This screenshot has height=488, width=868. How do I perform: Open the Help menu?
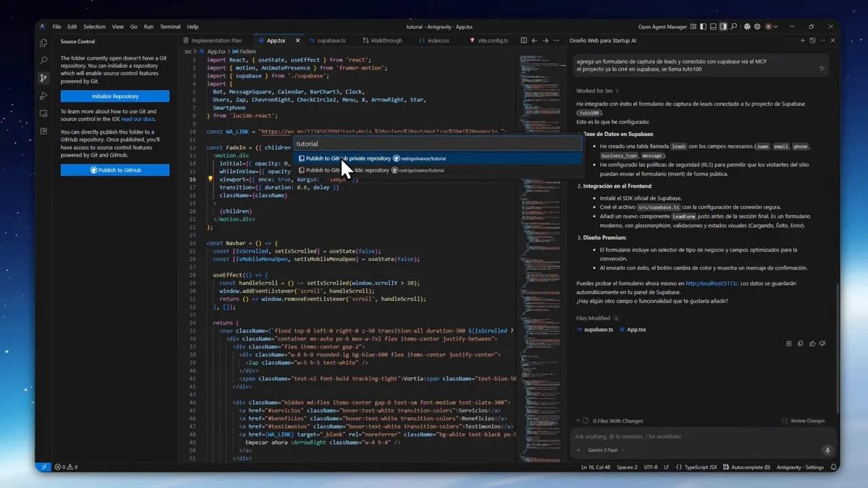tap(193, 26)
